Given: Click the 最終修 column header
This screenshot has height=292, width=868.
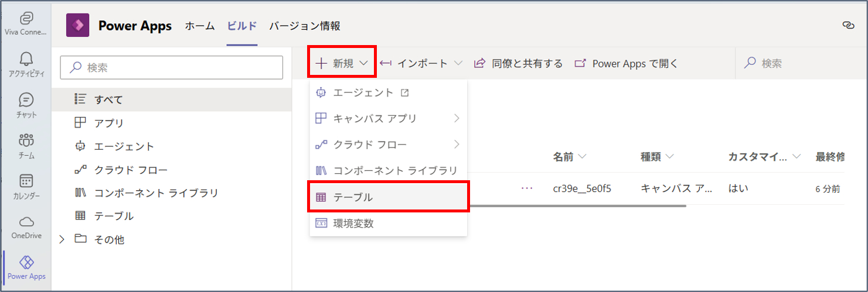Looking at the screenshot, I should pos(830,157).
